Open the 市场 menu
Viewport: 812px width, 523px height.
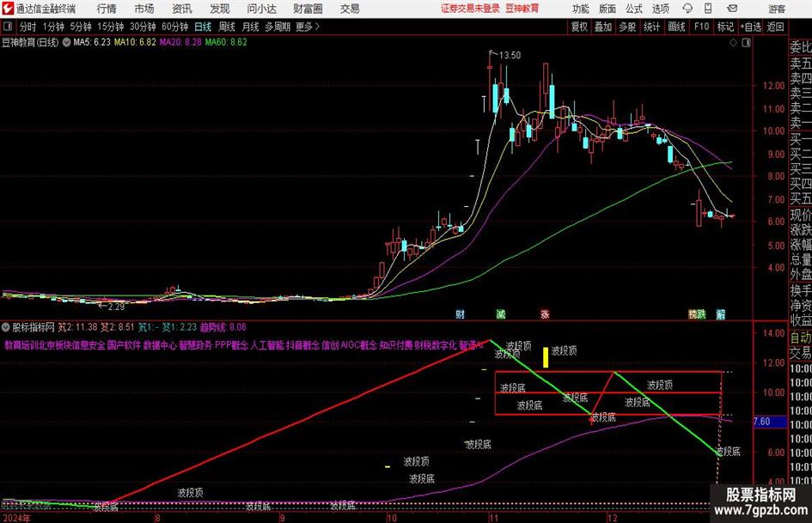[144, 9]
